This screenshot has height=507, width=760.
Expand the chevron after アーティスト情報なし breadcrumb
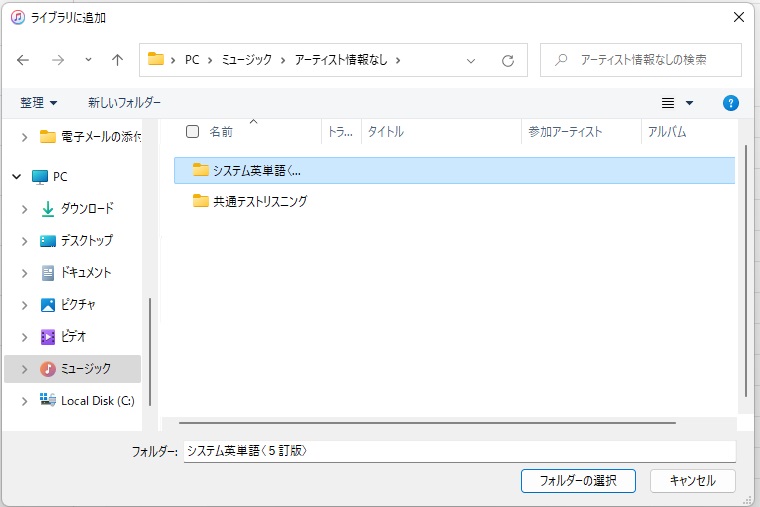coord(398,60)
